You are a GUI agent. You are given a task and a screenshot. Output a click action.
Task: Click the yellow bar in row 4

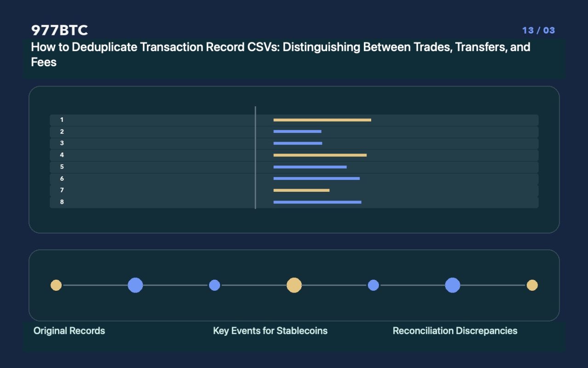tap(320, 155)
